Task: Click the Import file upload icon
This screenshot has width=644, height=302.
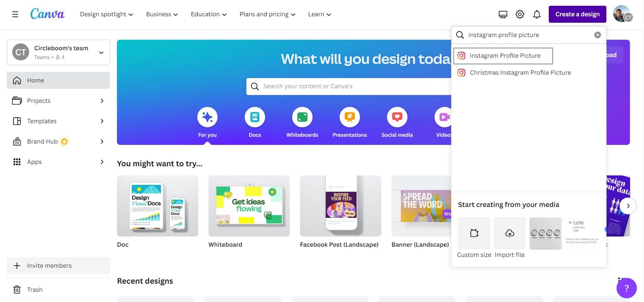Action: 510,233
